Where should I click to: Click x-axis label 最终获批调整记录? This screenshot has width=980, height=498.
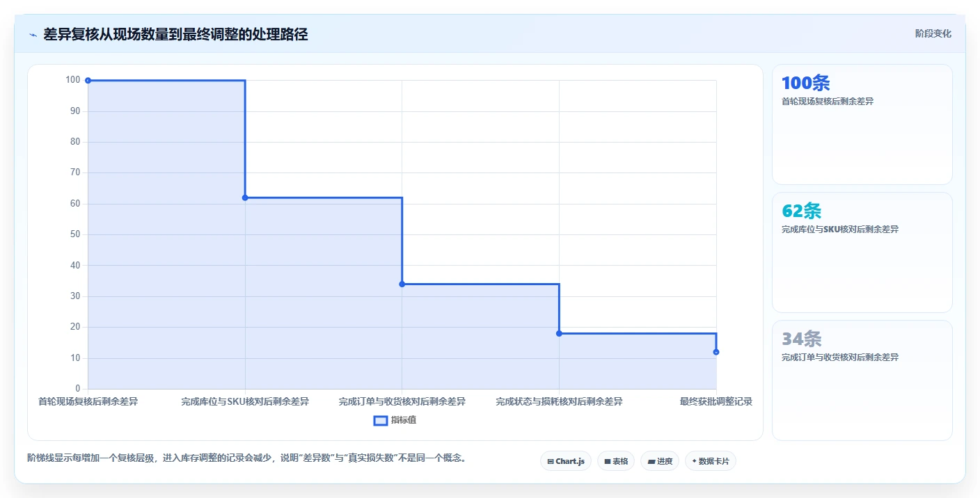716,401
